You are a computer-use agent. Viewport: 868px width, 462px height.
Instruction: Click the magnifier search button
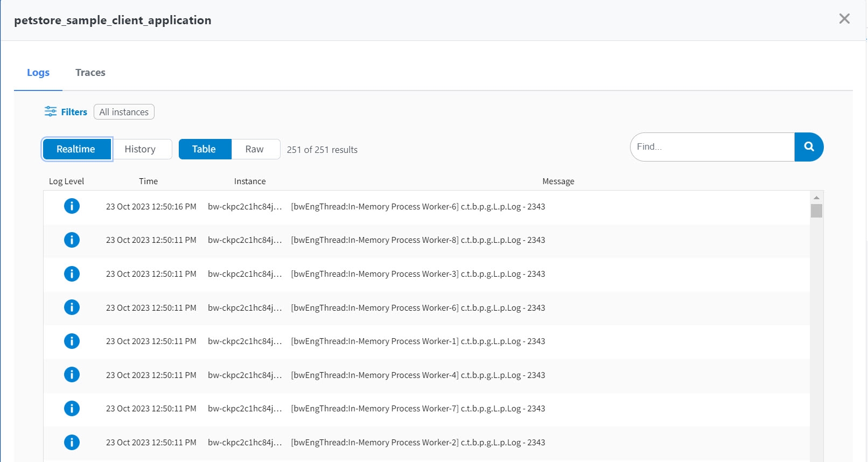coord(808,146)
